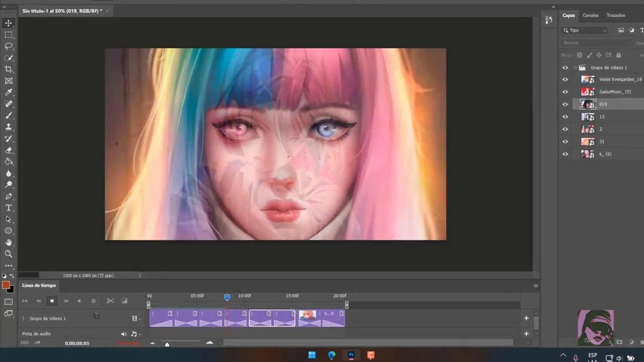Go to the next frame

pyautogui.click(x=65, y=301)
